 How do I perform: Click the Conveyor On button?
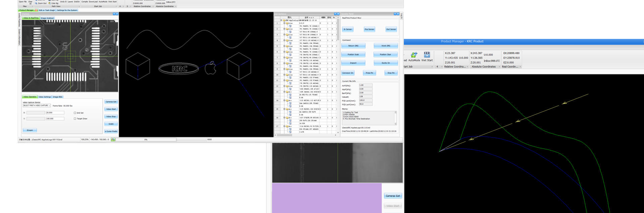348,73
